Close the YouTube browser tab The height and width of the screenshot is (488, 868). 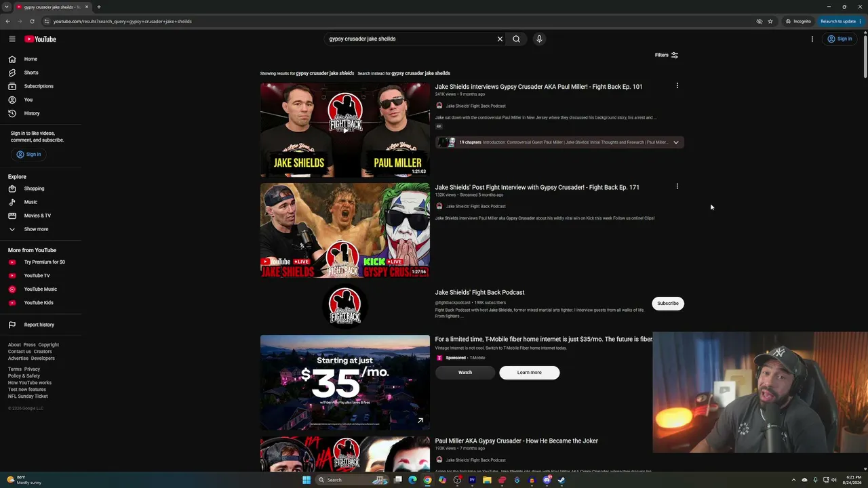click(x=87, y=7)
